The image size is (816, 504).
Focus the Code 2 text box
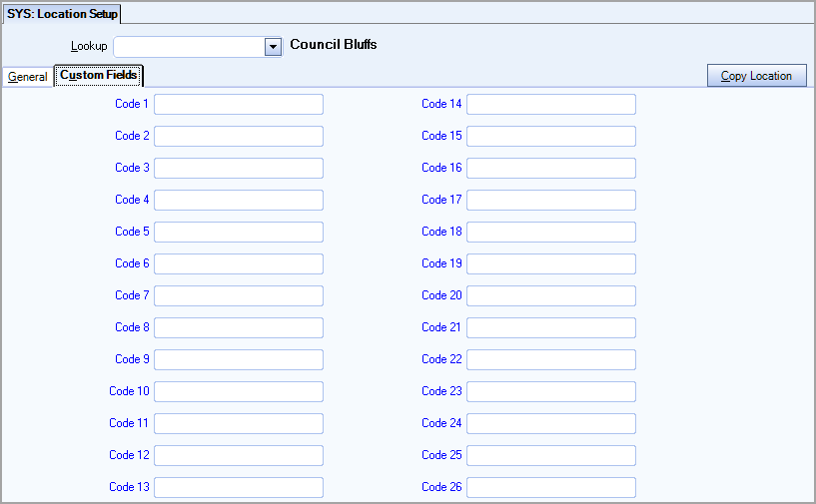[239, 136]
